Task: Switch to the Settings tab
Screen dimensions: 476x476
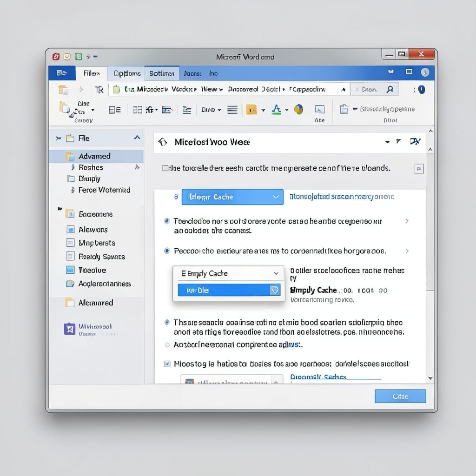Action: 161,73
